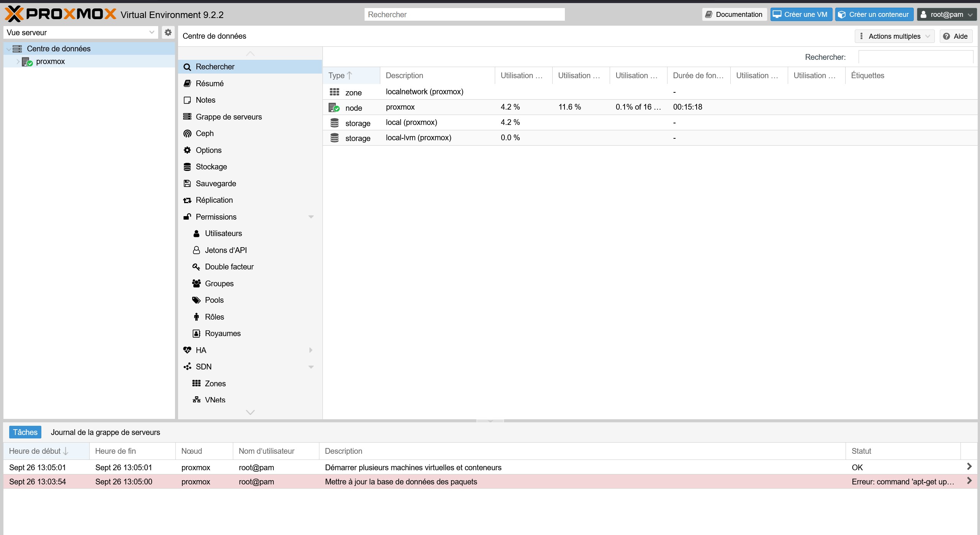Open the Options gear entry
980x535 pixels.
coord(250,150)
